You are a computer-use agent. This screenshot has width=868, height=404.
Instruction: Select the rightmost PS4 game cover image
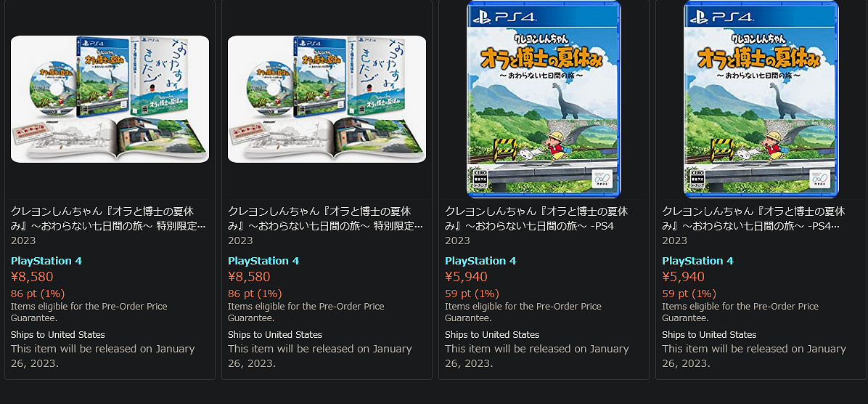coord(761,100)
